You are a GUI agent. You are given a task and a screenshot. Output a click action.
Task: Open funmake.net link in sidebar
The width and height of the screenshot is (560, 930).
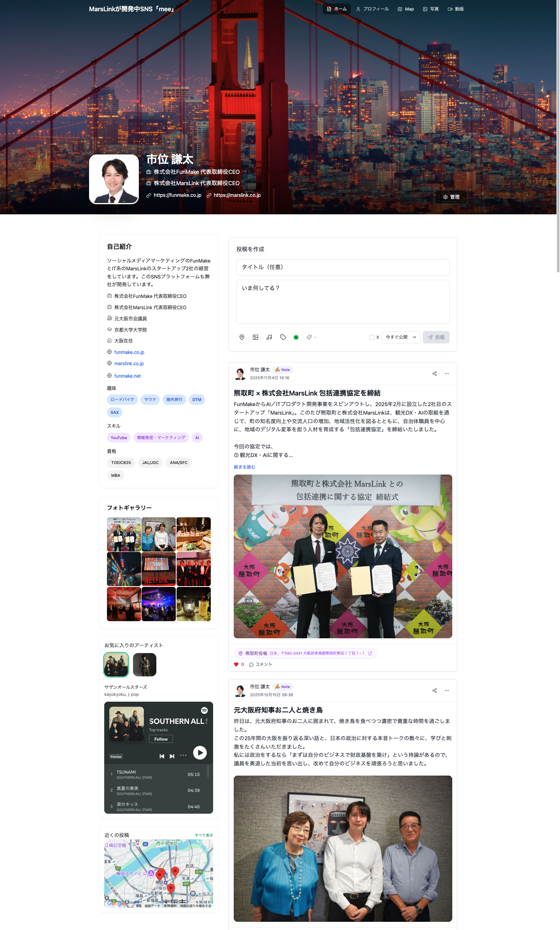pos(128,376)
